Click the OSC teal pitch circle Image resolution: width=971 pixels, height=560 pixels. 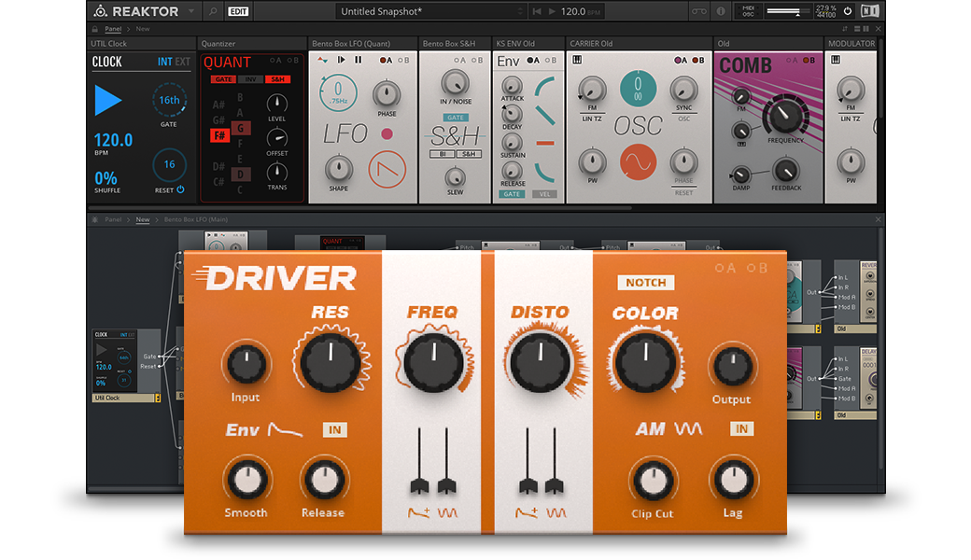click(x=638, y=88)
